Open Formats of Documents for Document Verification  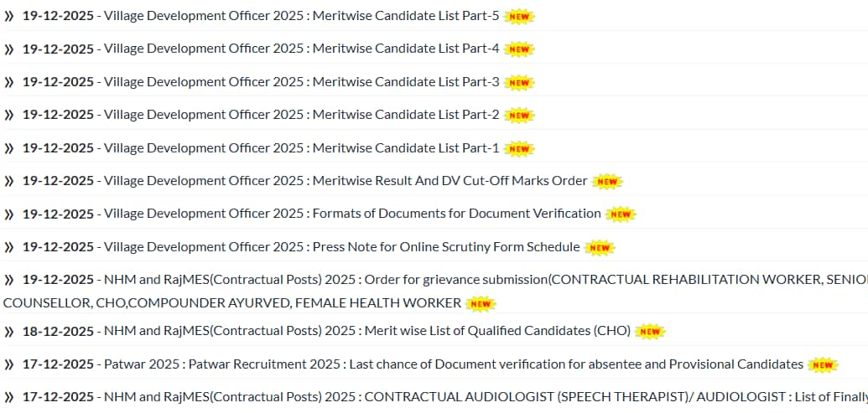pyautogui.click(x=352, y=214)
